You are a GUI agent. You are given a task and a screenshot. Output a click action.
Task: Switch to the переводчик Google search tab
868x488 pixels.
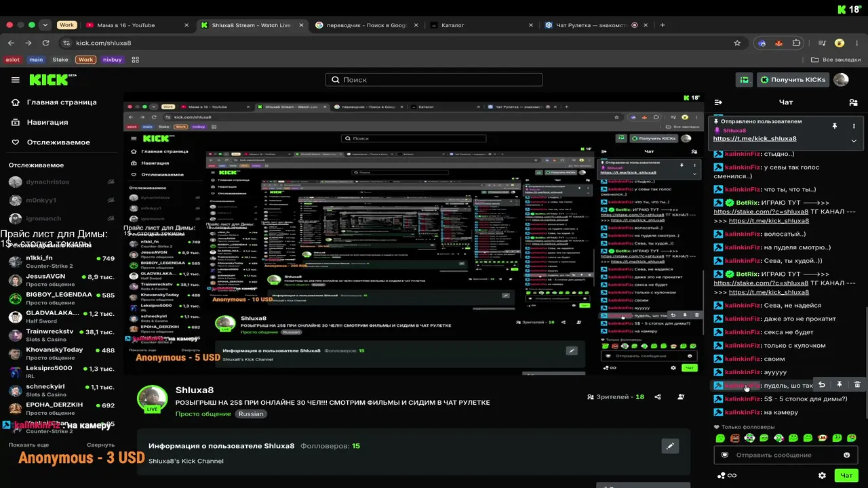[x=366, y=25]
